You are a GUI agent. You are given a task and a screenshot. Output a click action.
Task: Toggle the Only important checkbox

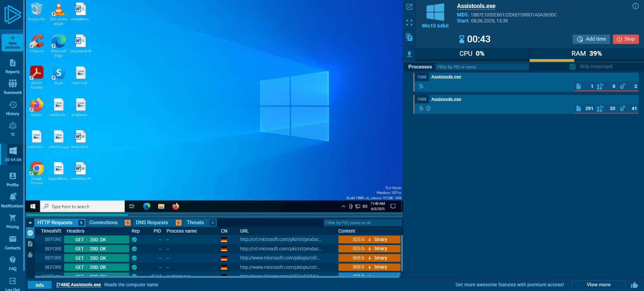coord(573,67)
